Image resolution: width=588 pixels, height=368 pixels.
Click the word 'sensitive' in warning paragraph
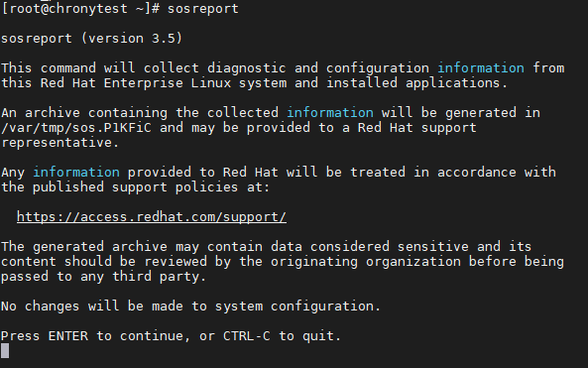[x=433, y=246]
